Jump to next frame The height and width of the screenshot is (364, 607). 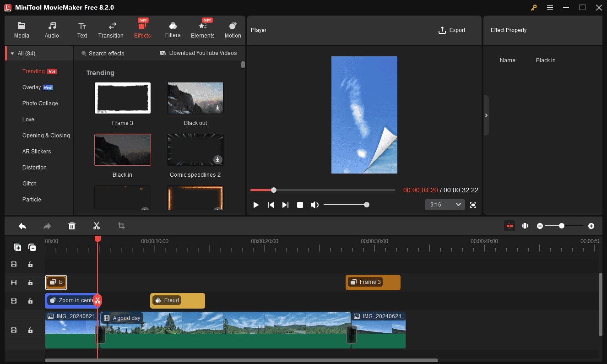tap(285, 205)
